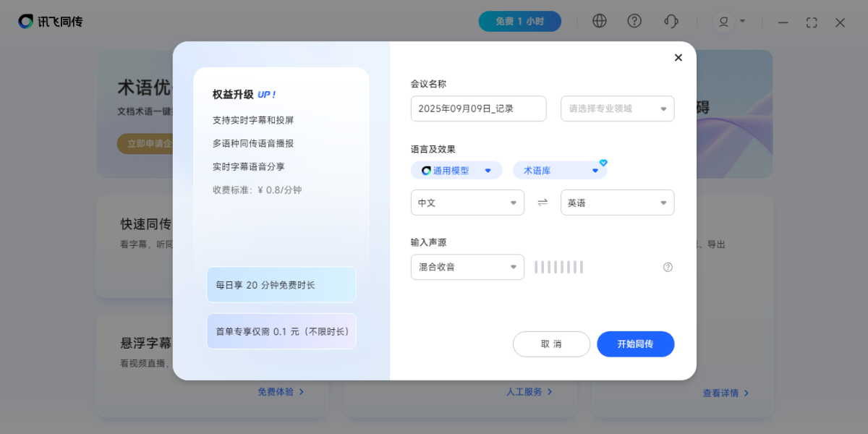
Task: Click the input source help icon
Action: click(668, 267)
